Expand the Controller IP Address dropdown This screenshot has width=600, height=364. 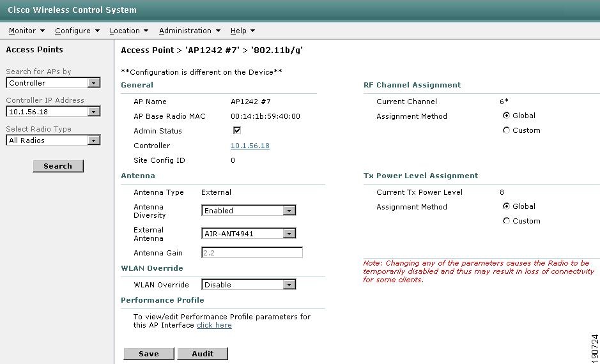[x=53, y=112]
